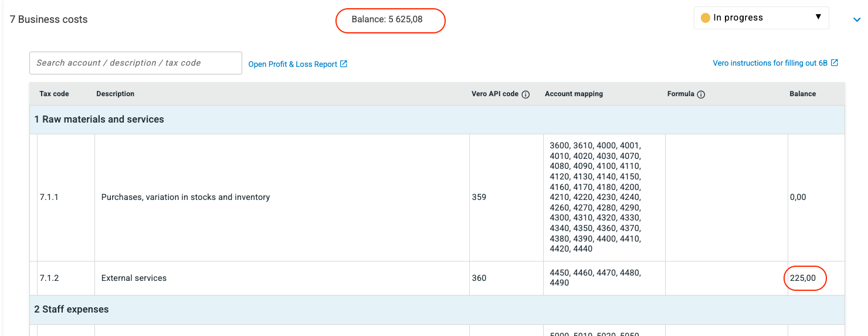
Task: Focus the Search account field
Action: (135, 63)
